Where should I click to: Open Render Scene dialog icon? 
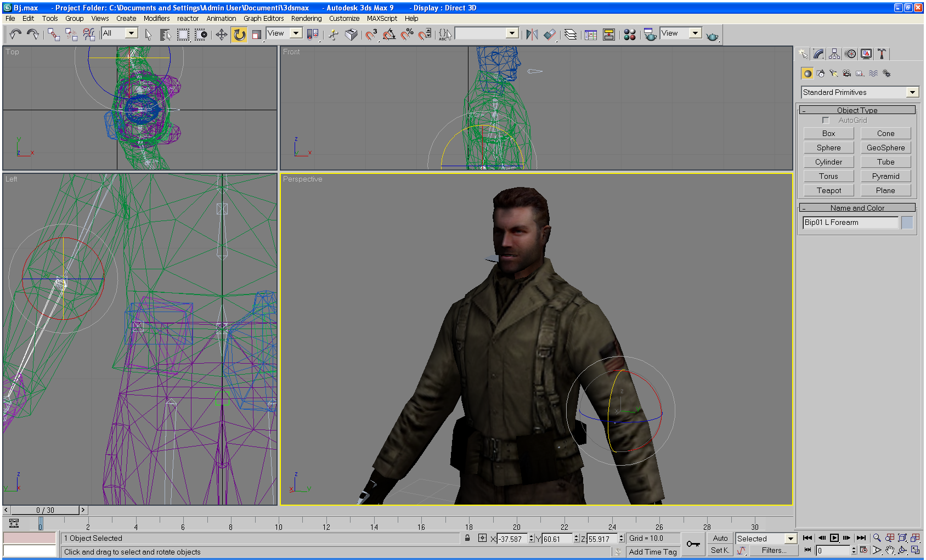[x=650, y=34]
